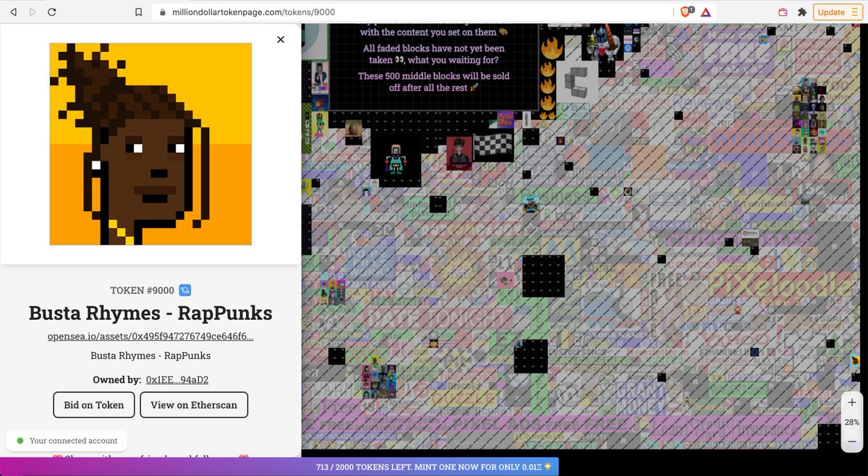Open the Brave wallet icon
Viewport: 868px width, 476px height.
click(x=783, y=12)
